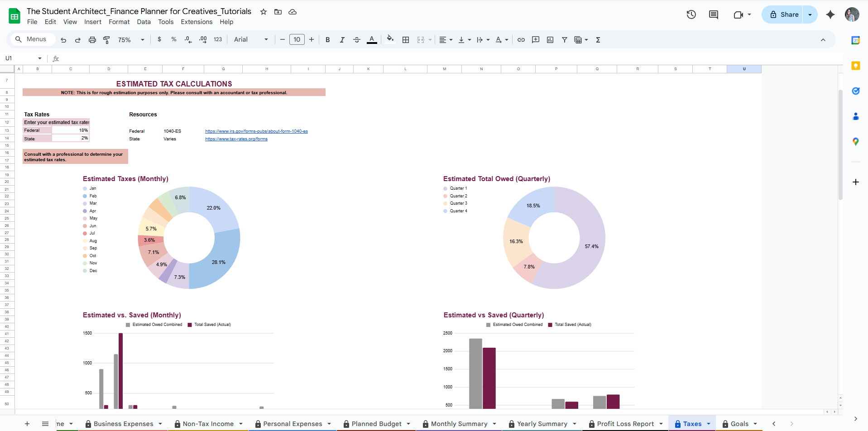868x431 pixels.
Task: Open the Insert menu
Action: [x=93, y=22]
